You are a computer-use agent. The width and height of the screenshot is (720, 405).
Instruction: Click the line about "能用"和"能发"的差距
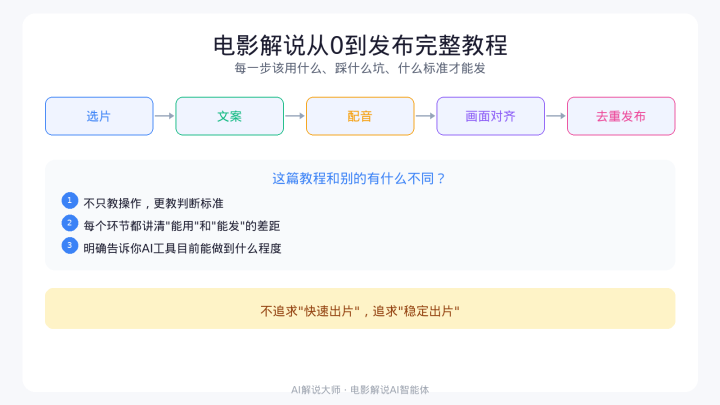tap(175, 225)
